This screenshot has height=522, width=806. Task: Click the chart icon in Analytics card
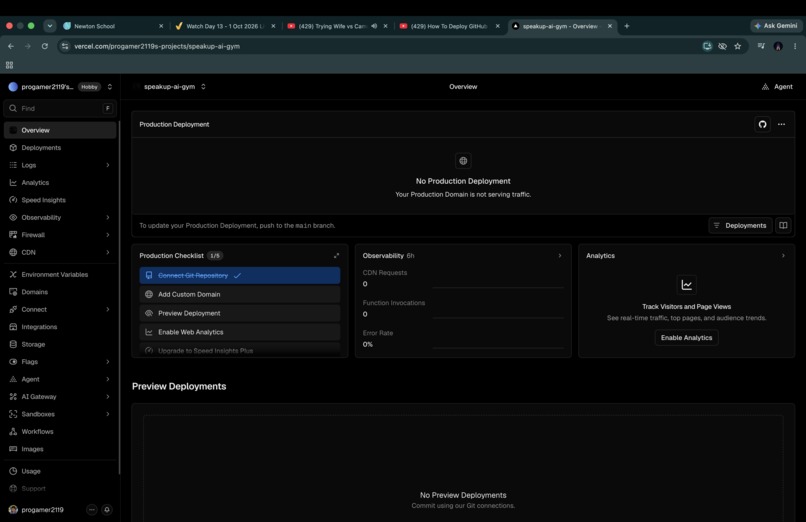686,285
